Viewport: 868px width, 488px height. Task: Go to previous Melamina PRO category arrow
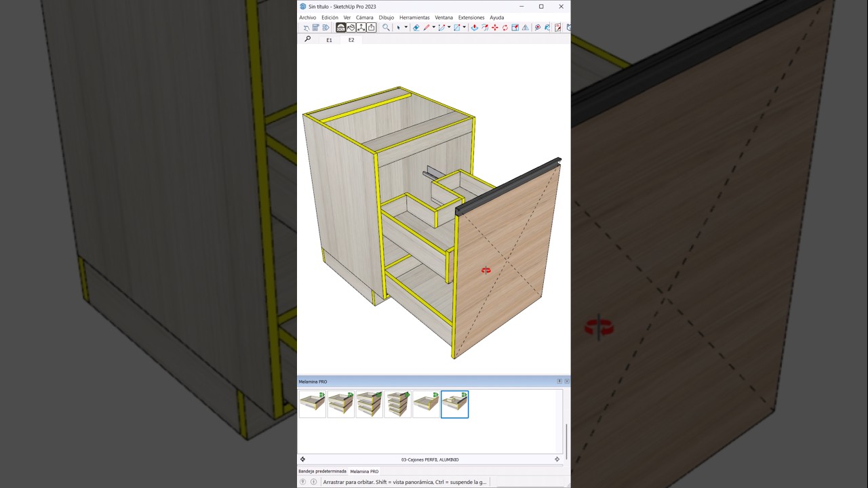point(303,460)
